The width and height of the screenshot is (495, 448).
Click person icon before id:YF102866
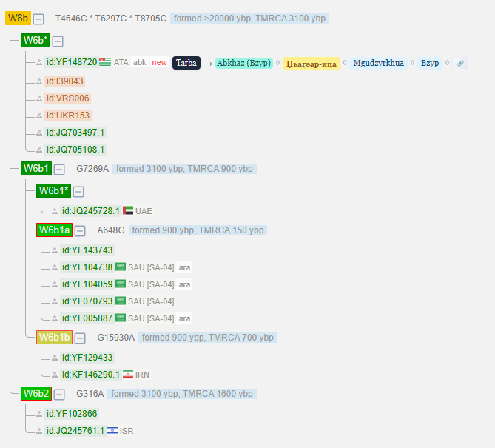tap(39, 414)
